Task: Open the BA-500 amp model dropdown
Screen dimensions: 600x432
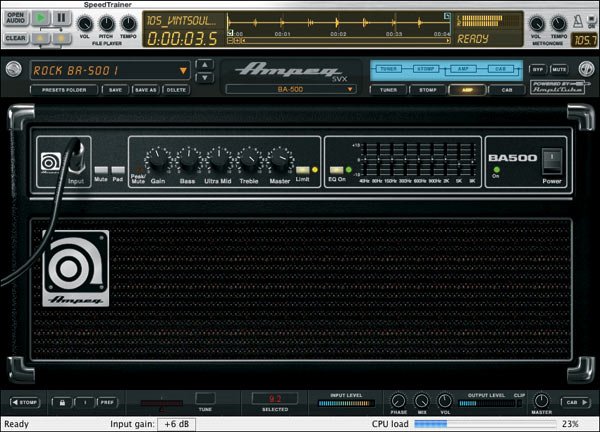Action: point(290,90)
